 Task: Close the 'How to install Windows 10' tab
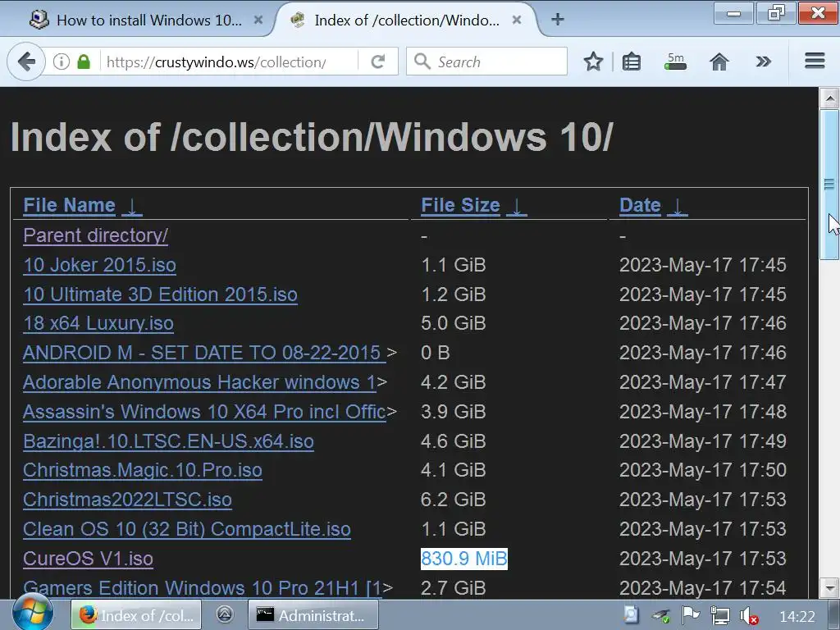tap(258, 20)
